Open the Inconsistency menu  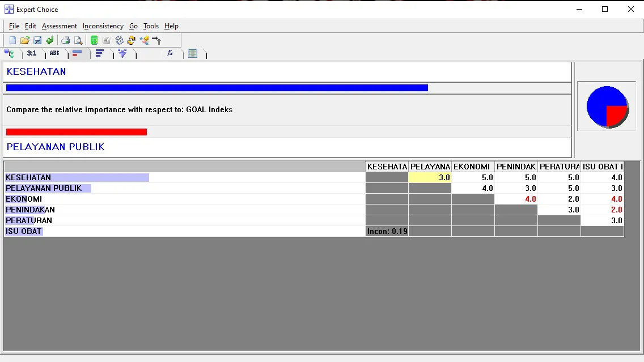pos(103,26)
